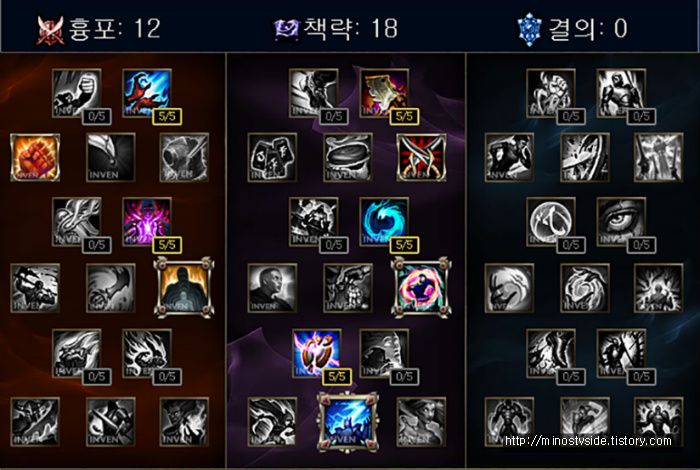The width and height of the screenshot is (700, 470).
Task: Select the orange glowing fist mastery icon
Action: [x=35, y=157]
